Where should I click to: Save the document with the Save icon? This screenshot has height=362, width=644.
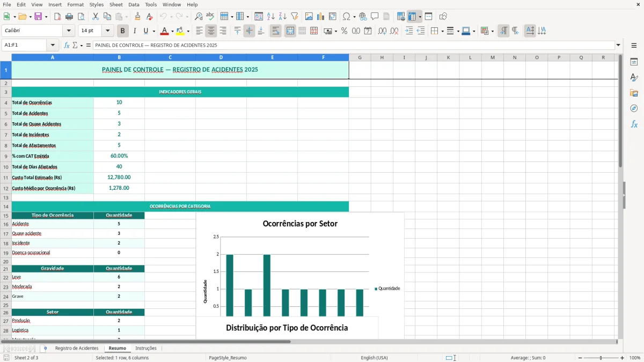coord(38,17)
